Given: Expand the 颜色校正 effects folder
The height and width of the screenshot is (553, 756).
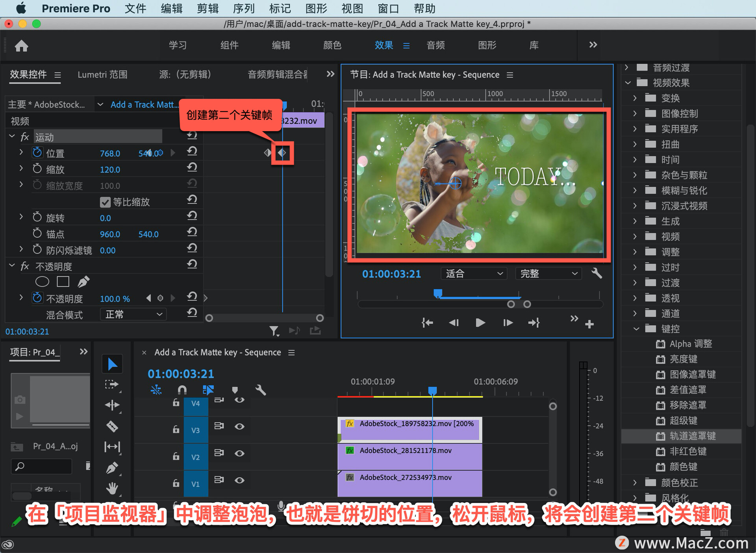Looking at the screenshot, I should click(635, 482).
